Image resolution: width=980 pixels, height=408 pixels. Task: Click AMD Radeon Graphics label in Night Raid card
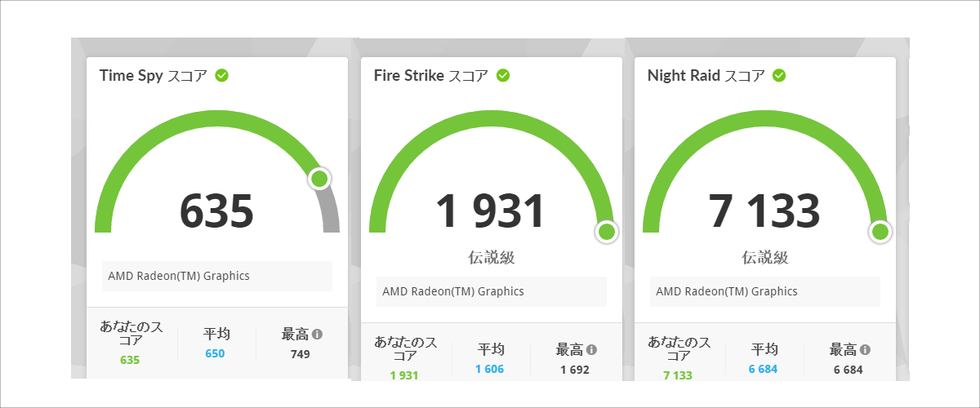pos(727,291)
